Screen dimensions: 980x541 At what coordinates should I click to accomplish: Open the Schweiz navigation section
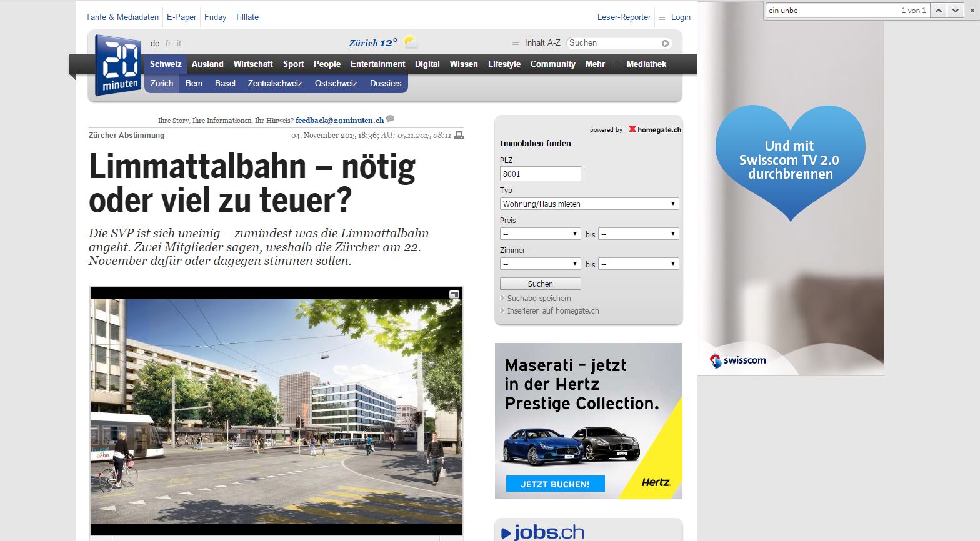[x=166, y=64]
